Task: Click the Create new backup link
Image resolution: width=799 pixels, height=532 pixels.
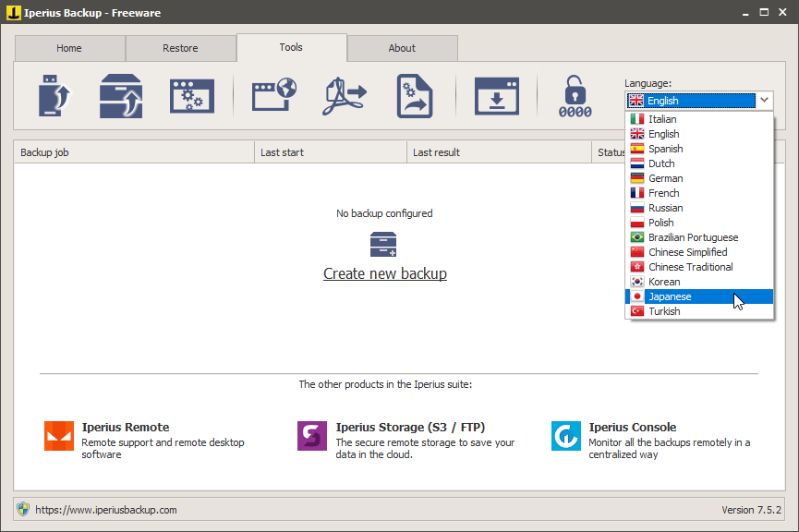Action: coord(385,273)
